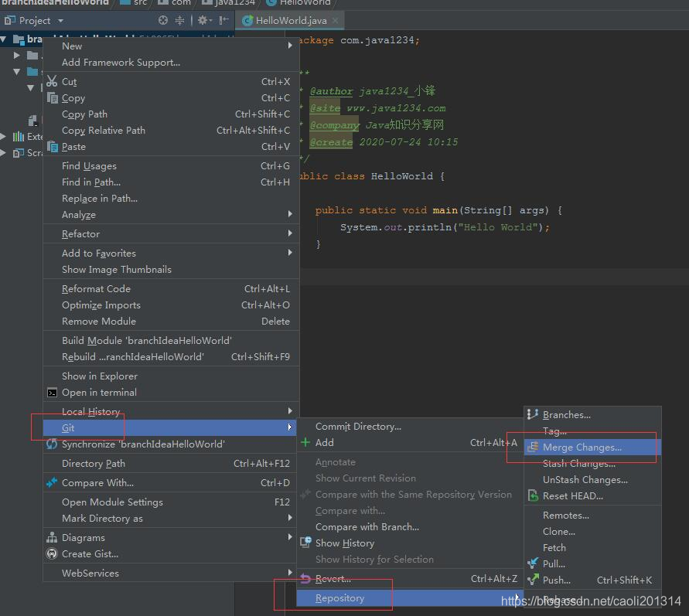Click the Push arrow icon
This screenshot has width=689, height=616.
coord(533,580)
